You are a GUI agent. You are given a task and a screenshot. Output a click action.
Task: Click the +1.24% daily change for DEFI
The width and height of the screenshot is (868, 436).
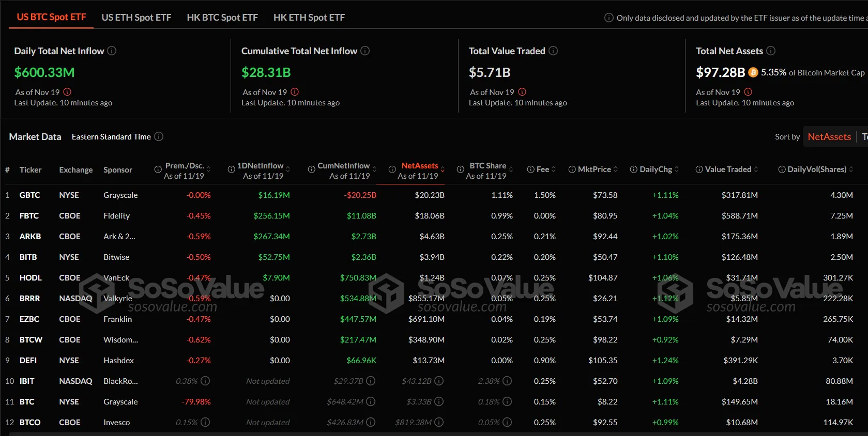tap(665, 361)
